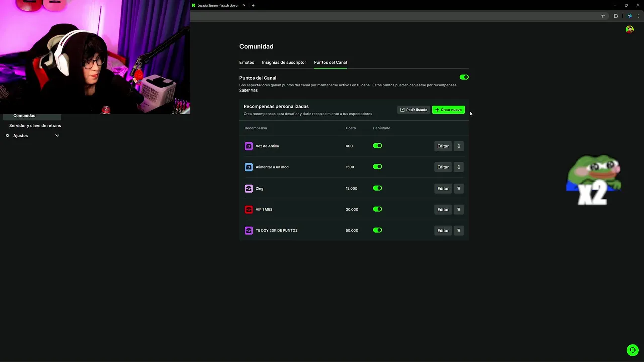Click the 15.000 cost value

(x=351, y=189)
